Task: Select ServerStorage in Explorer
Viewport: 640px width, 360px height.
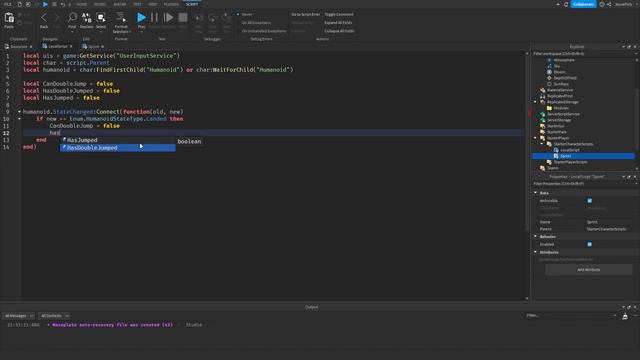Action: coord(559,120)
